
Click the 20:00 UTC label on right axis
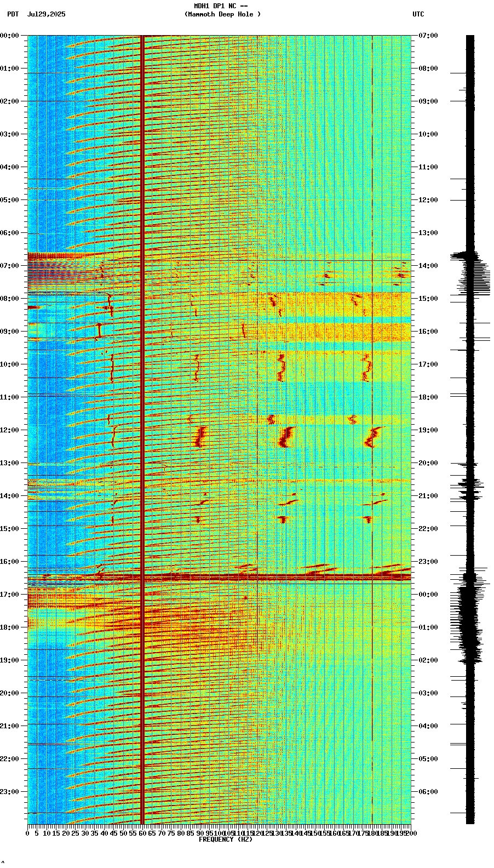point(428,463)
